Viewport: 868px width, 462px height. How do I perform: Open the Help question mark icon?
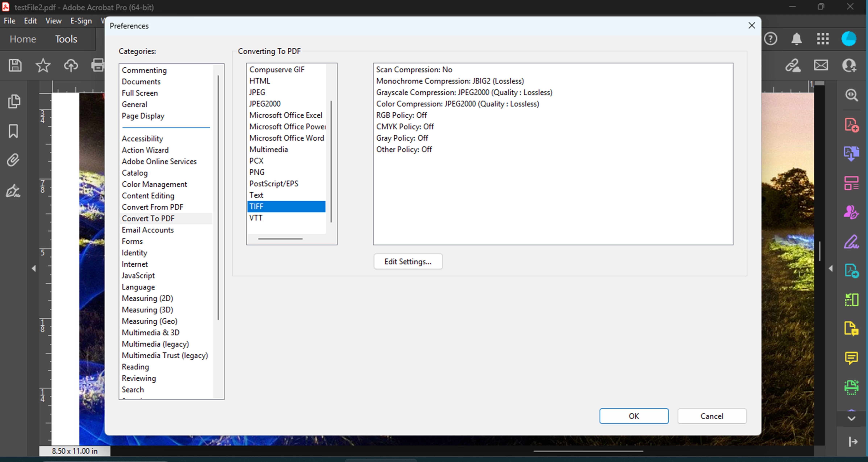point(771,39)
